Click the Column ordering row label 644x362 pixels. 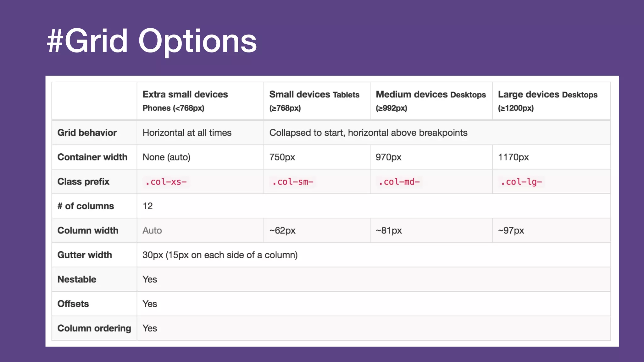[x=94, y=328]
